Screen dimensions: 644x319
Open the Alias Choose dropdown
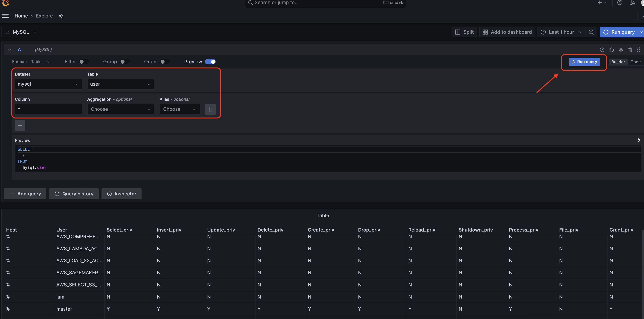(x=180, y=109)
